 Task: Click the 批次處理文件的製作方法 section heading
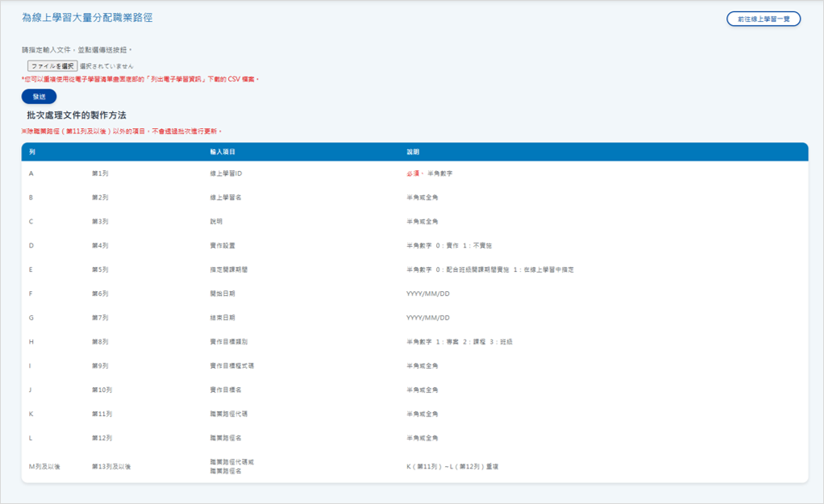tap(77, 115)
